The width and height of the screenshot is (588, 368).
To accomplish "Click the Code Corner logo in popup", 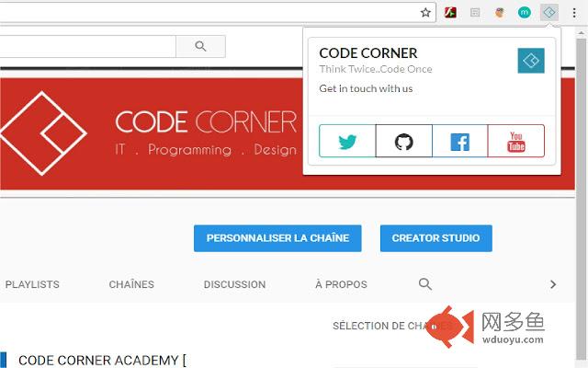I will [x=531, y=61].
